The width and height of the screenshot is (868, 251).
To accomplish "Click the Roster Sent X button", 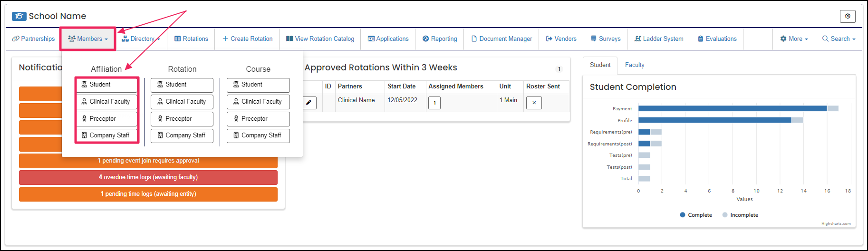I will point(534,103).
